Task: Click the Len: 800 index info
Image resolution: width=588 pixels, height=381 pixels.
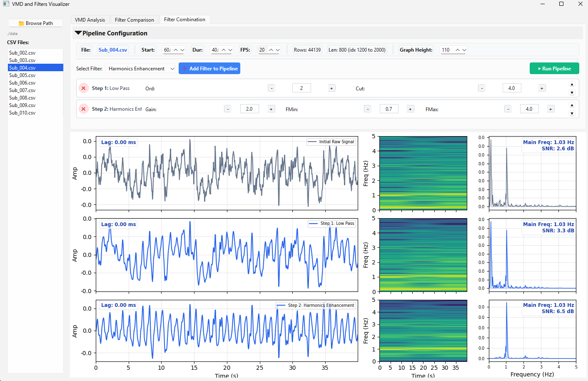Action: click(357, 50)
